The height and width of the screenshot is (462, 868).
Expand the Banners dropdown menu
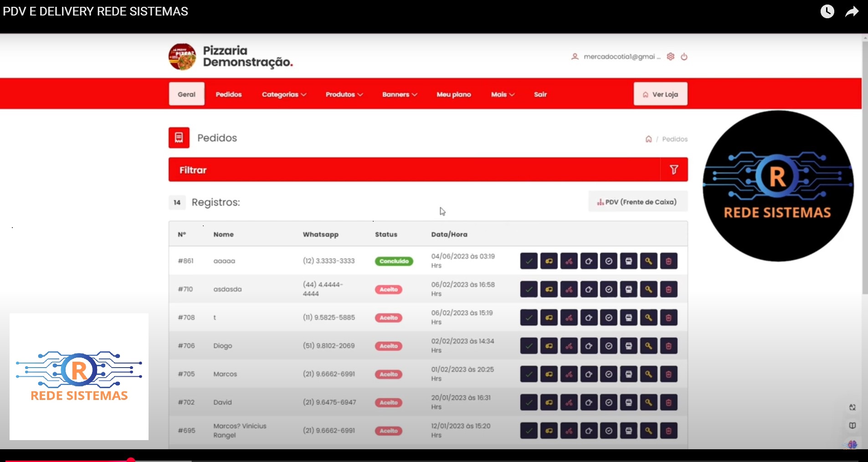pyautogui.click(x=400, y=94)
